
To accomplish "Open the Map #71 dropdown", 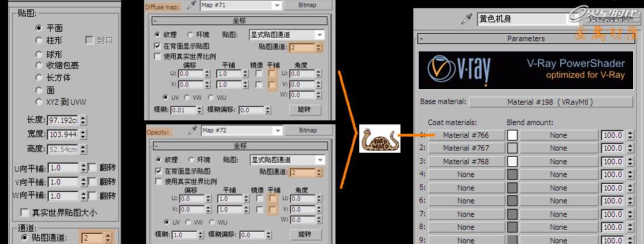I will coord(277,5).
